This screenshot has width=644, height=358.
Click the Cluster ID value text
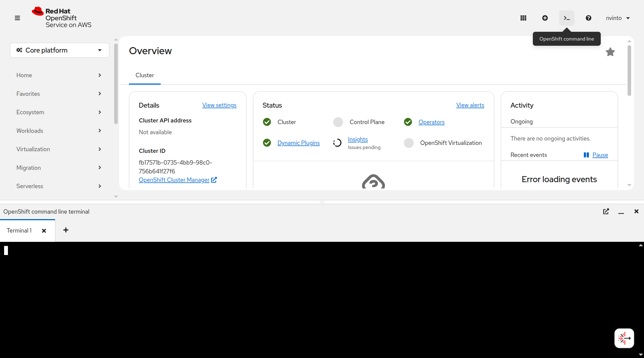[176, 167]
